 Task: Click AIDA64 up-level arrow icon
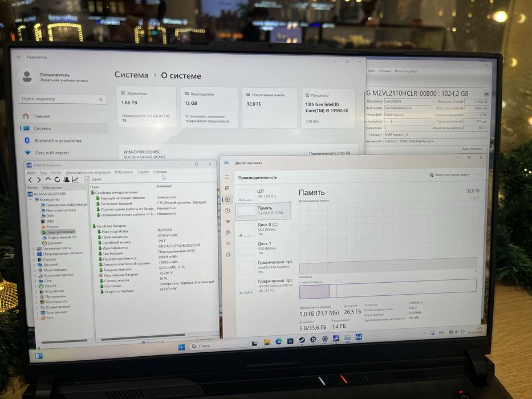[x=48, y=179]
